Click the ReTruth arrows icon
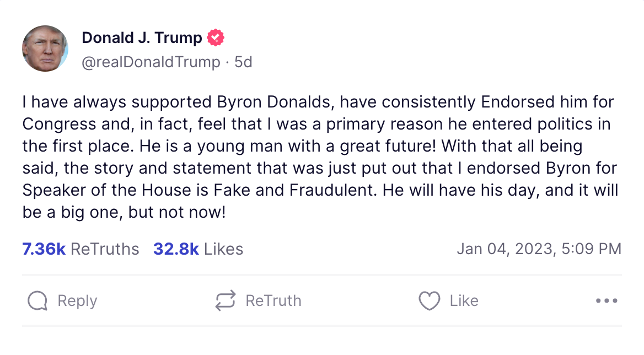 click(x=226, y=301)
